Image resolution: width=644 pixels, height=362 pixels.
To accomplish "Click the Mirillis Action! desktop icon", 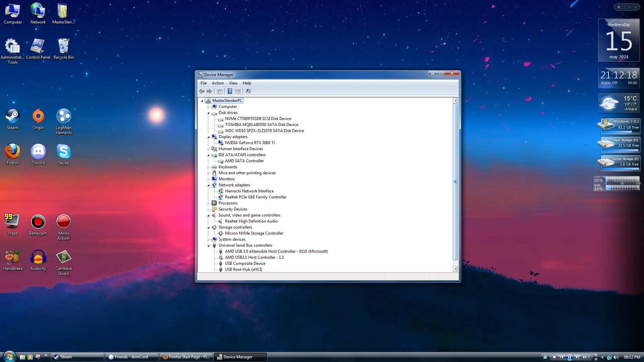I will (63, 227).
